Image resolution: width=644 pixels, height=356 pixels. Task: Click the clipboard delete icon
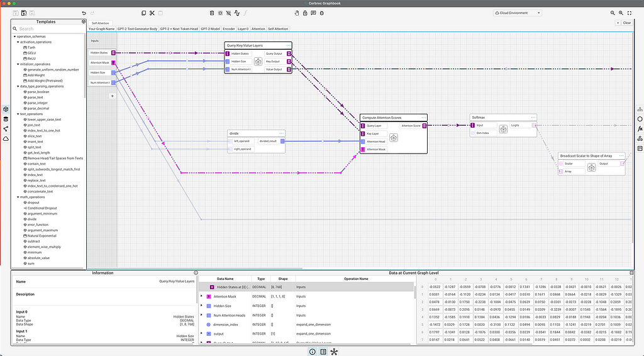point(212,13)
